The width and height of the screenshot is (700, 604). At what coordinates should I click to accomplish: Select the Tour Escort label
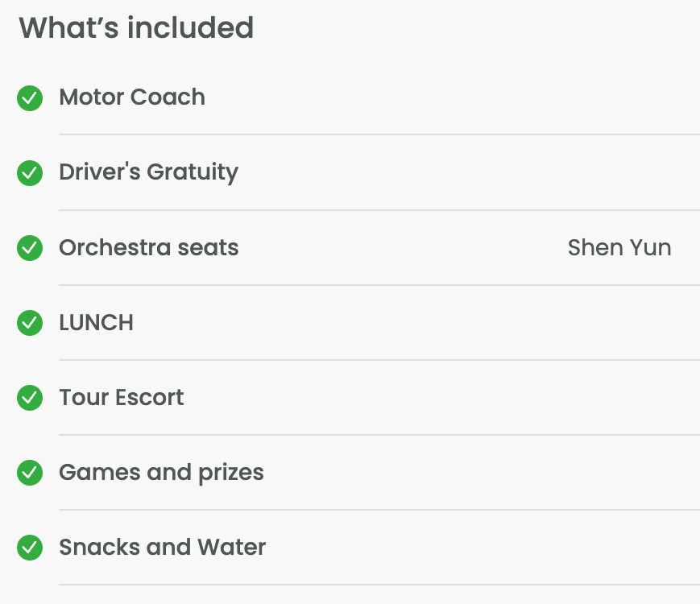(121, 397)
